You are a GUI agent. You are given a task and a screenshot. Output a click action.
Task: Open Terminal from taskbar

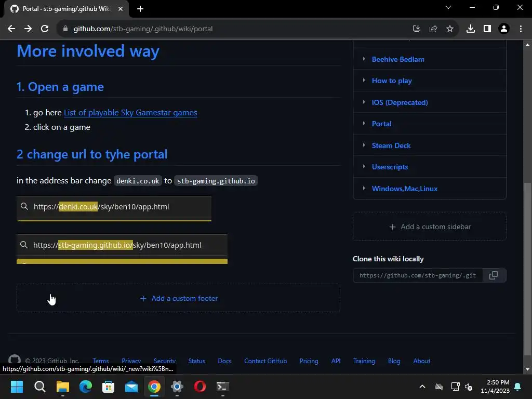(222, 387)
